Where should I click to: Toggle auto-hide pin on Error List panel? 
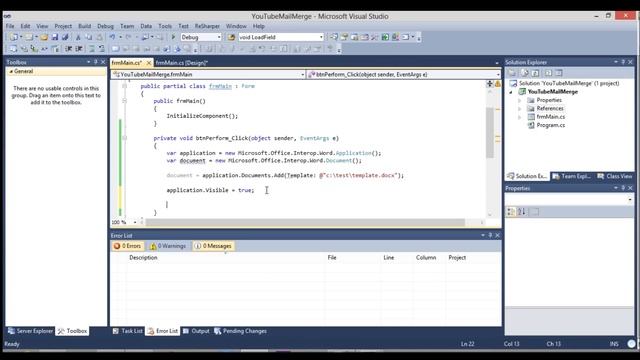click(490, 236)
